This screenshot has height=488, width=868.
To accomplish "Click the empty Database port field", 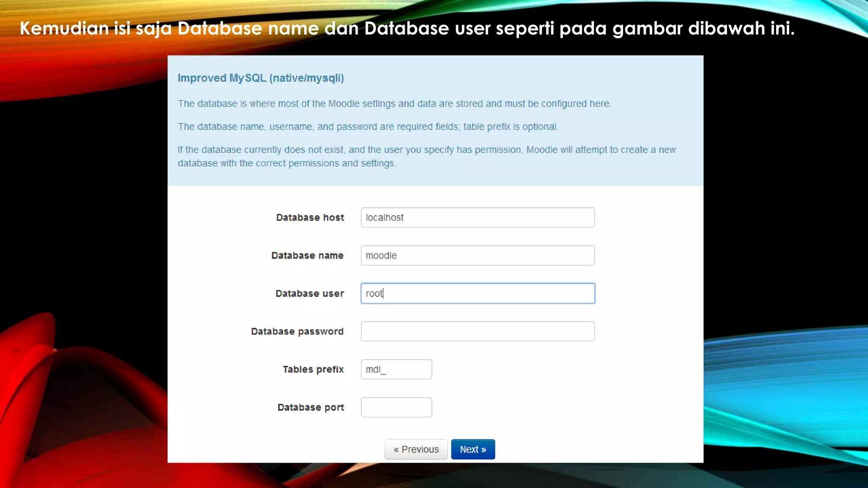I will (396, 407).
